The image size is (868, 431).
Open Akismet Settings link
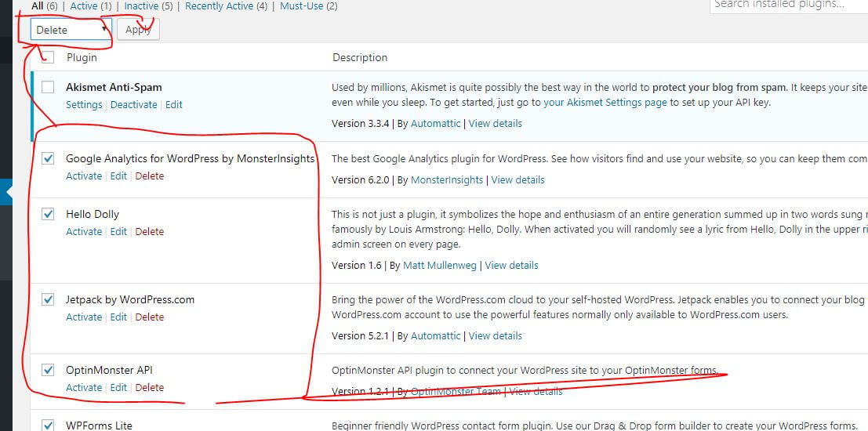tap(84, 104)
